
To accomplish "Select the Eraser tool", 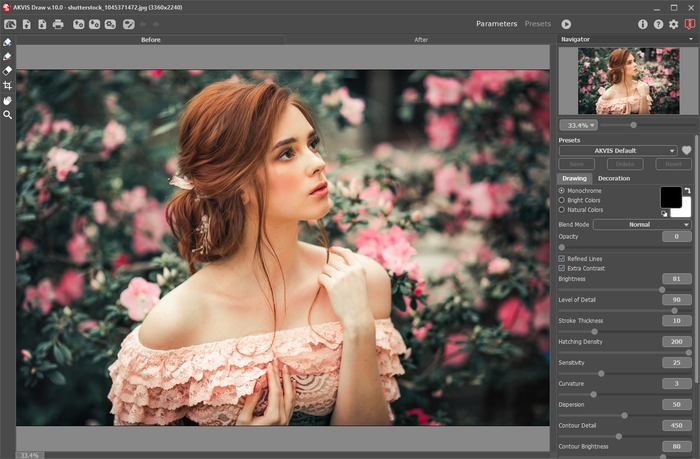I will (8, 71).
